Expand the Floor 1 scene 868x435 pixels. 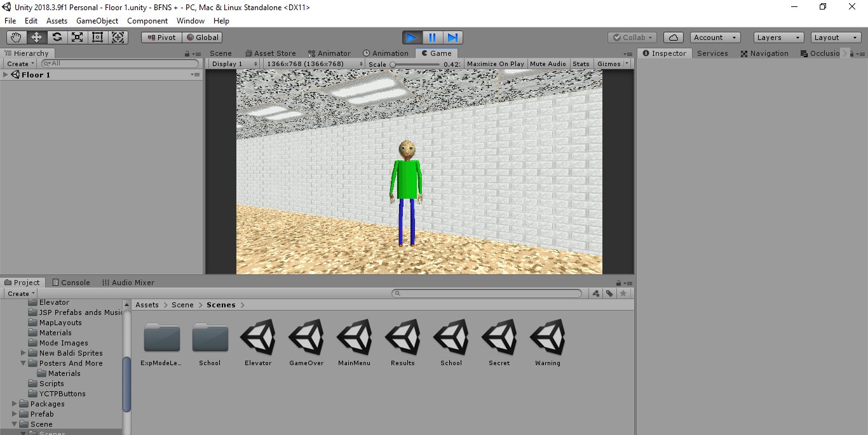tap(6, 75)
